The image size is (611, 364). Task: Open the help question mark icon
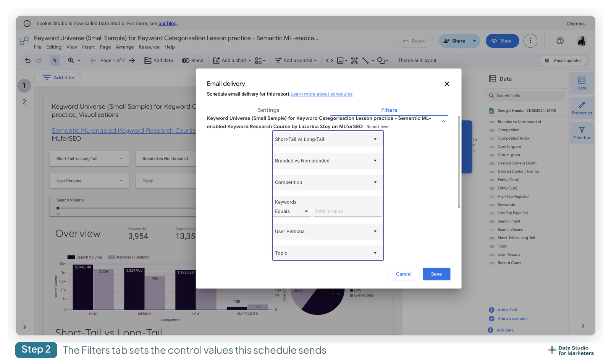tap(560, 41)
